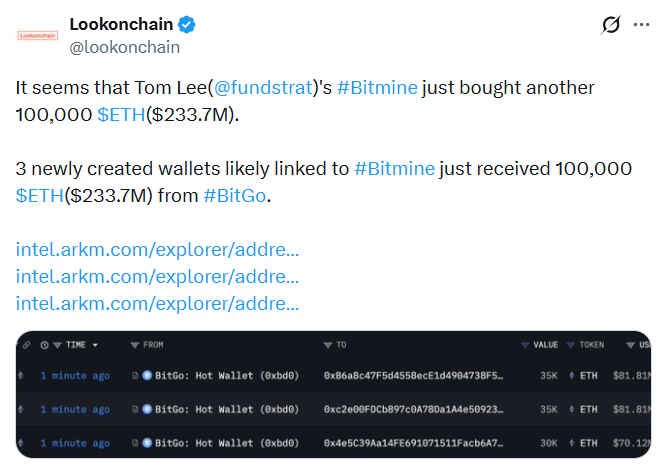Click the TIME column clock icon

45,345
